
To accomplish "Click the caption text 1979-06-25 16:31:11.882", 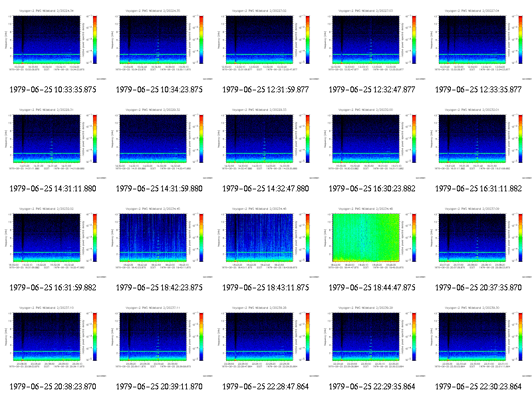I will [479, 189].
